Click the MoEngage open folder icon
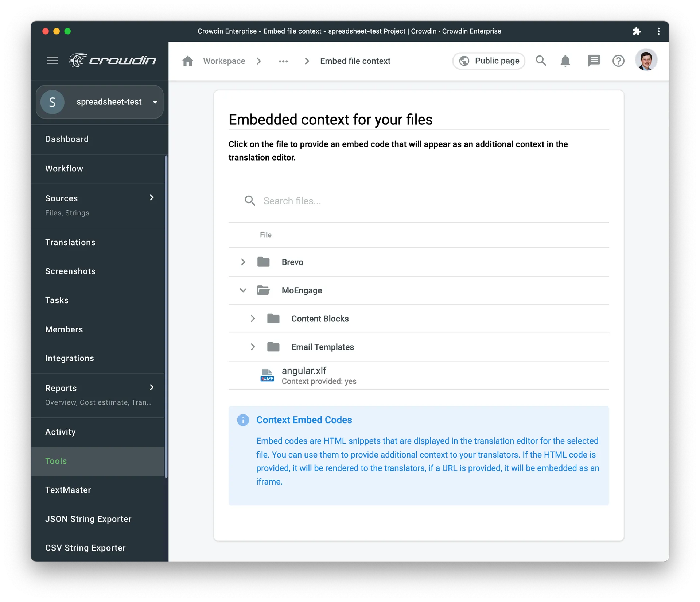Image resolution: width=700 pixels, height=602 pixels. pyautogui.click(x=263, y=290)
